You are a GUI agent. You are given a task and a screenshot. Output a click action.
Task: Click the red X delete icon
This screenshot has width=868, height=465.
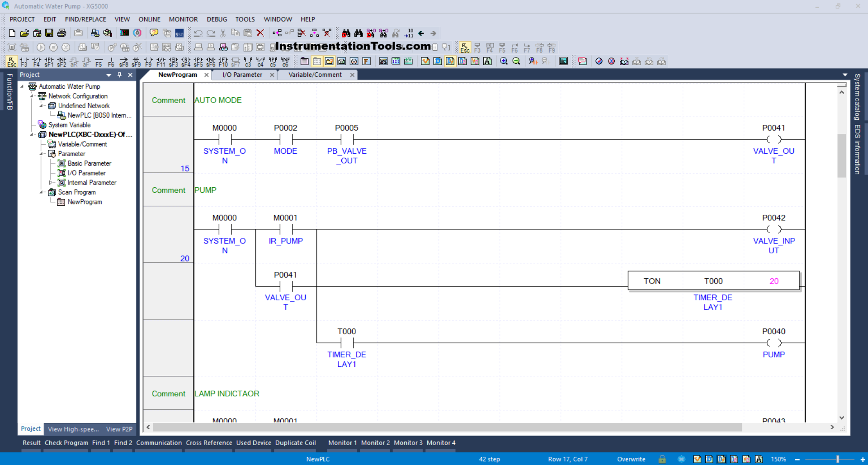tap(260, 33)
